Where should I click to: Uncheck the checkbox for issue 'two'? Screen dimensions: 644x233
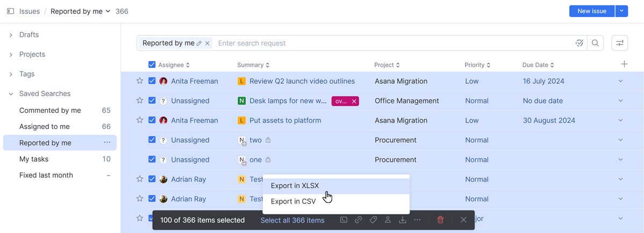[152, 140]
